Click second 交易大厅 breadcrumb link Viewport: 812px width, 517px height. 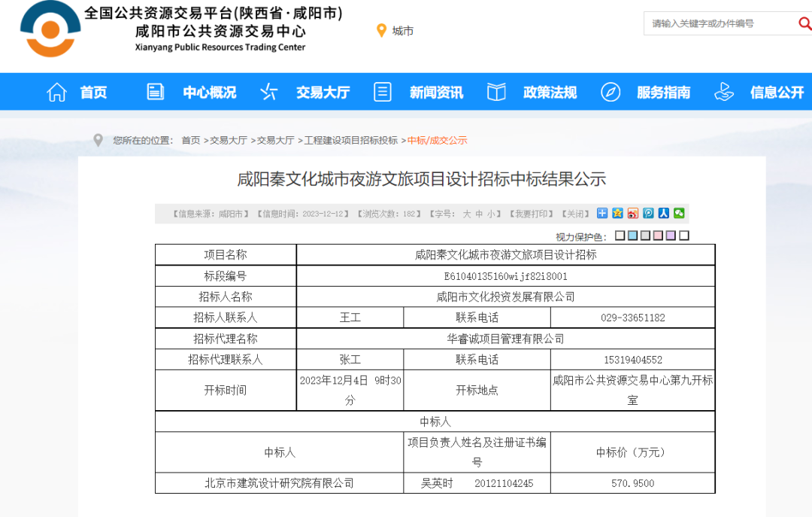[x=275, y=140]
